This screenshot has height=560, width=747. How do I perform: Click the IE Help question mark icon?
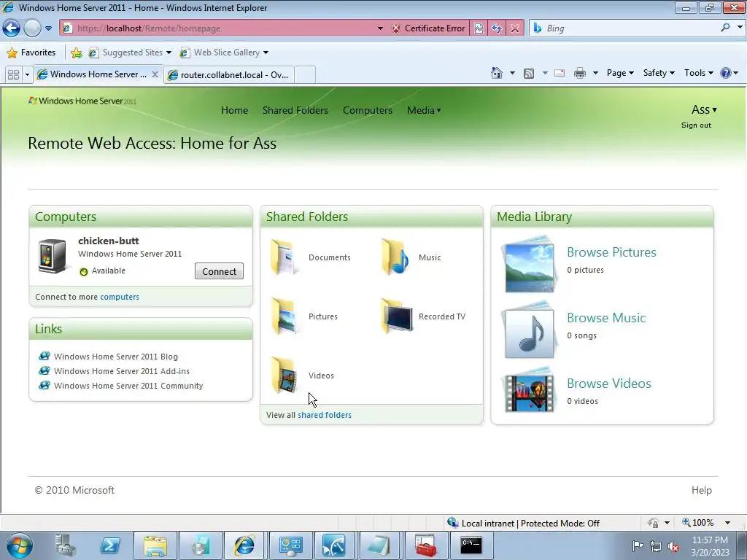(x=726, y=73)
